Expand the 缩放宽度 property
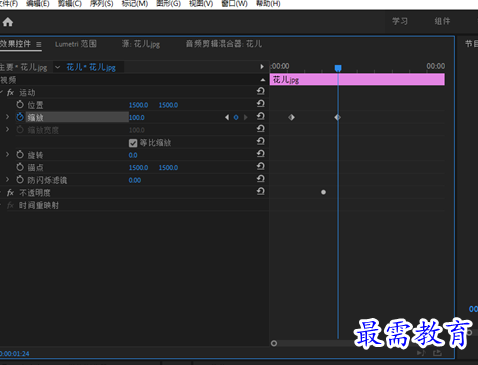This screenshot has width=478, height=365. [7, 130]
